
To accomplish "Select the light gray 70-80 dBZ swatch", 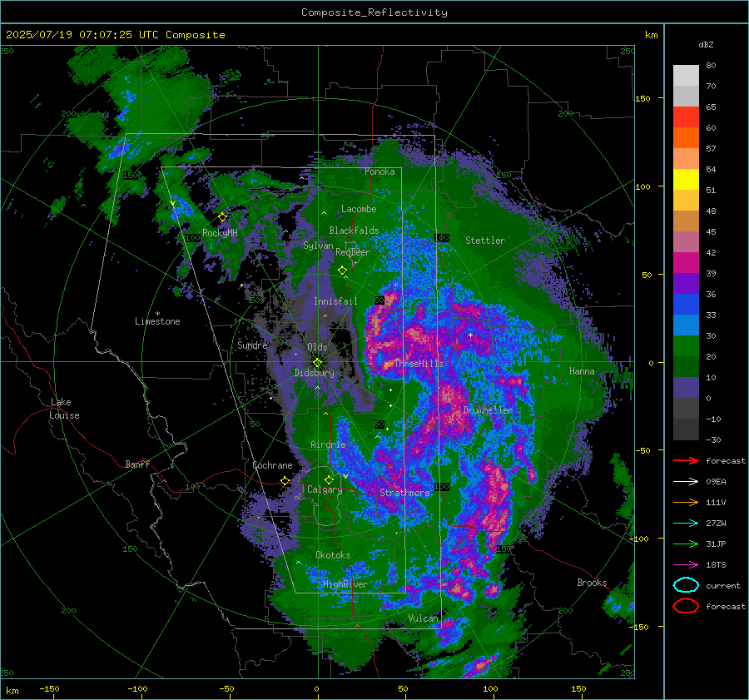I will pos(686,76).
